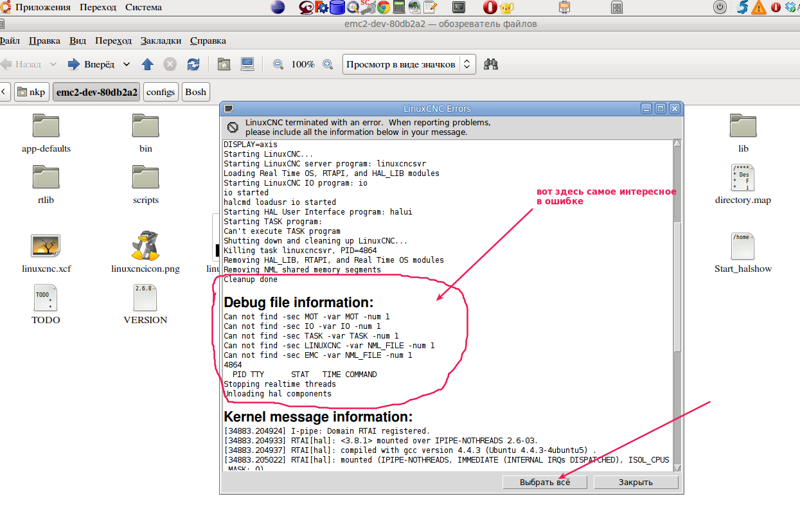Image resolution: width=800 pixels, height=532 pixels.
Task: Open the Правка menu
Action: coord(45,40)
